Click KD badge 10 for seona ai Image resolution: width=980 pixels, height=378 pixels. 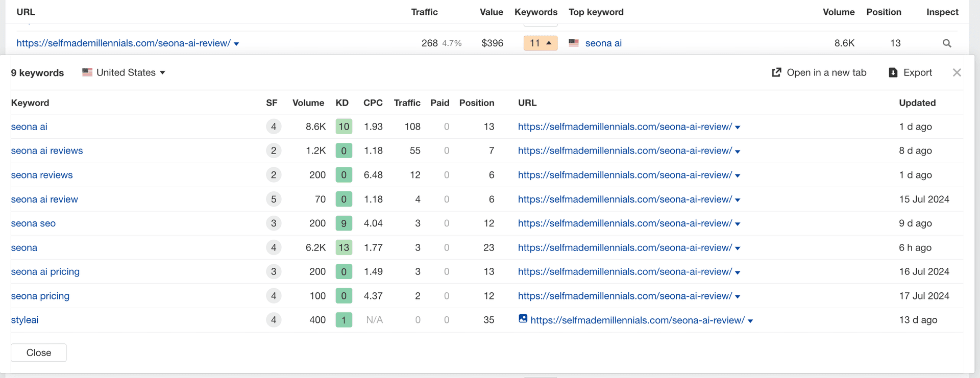pyautogui.click(x=344, y=127)
